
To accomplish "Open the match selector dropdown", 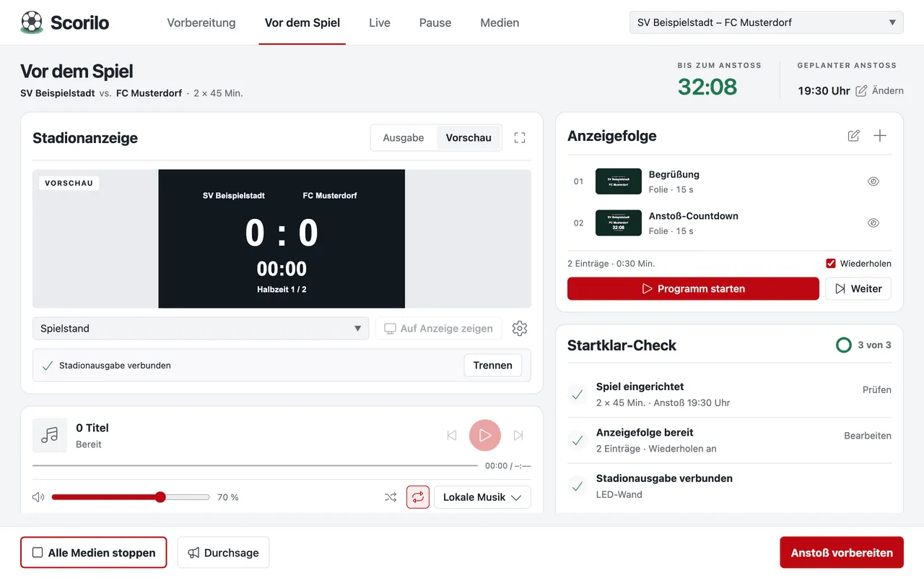I will (767, 22).
